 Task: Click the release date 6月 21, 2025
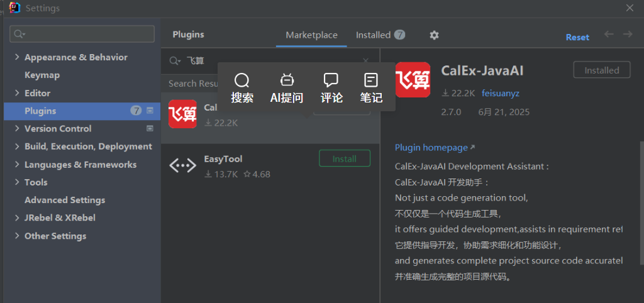click(504, 112)
